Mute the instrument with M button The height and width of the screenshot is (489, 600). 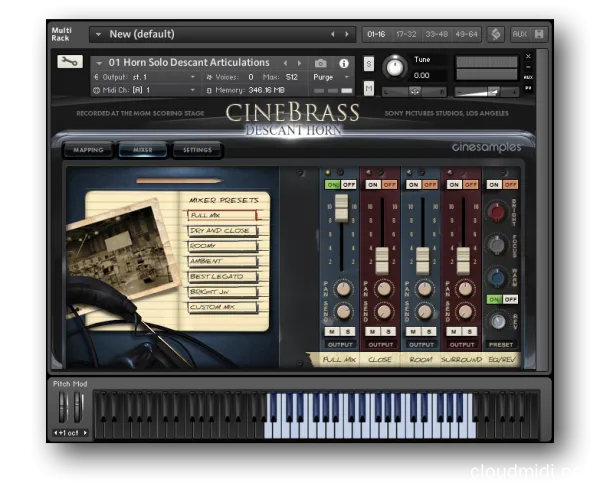369,89
